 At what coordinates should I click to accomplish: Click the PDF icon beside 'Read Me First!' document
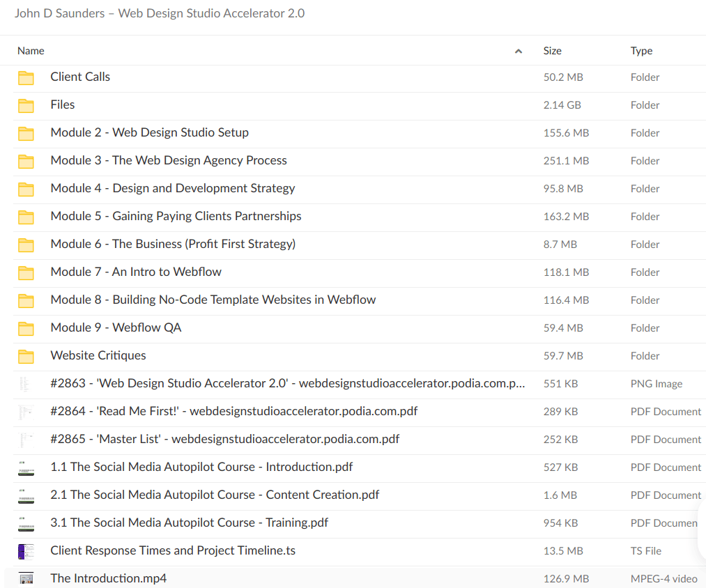pos(26,412)
